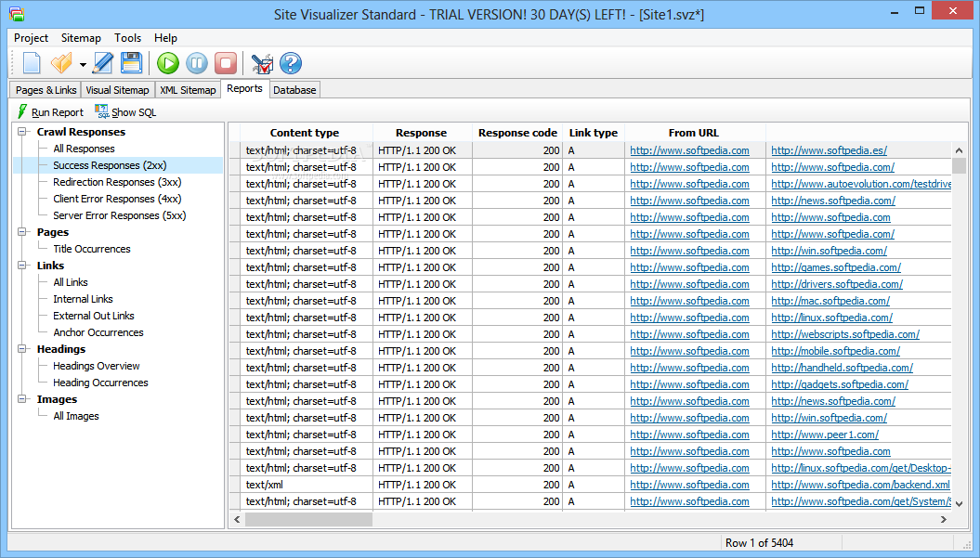Switch to the Pages & Links tab
The width and height of the screenshot is (980, 558).
pos(46,90)
